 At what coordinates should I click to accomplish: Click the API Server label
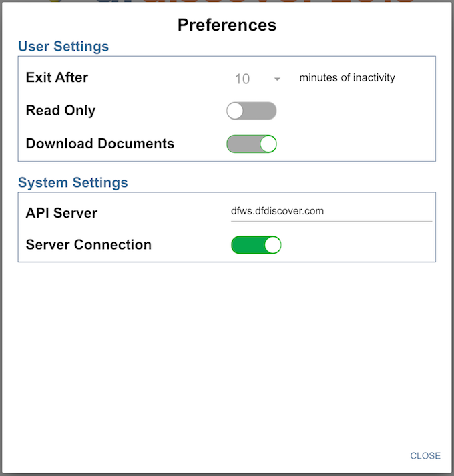[61, 213]
